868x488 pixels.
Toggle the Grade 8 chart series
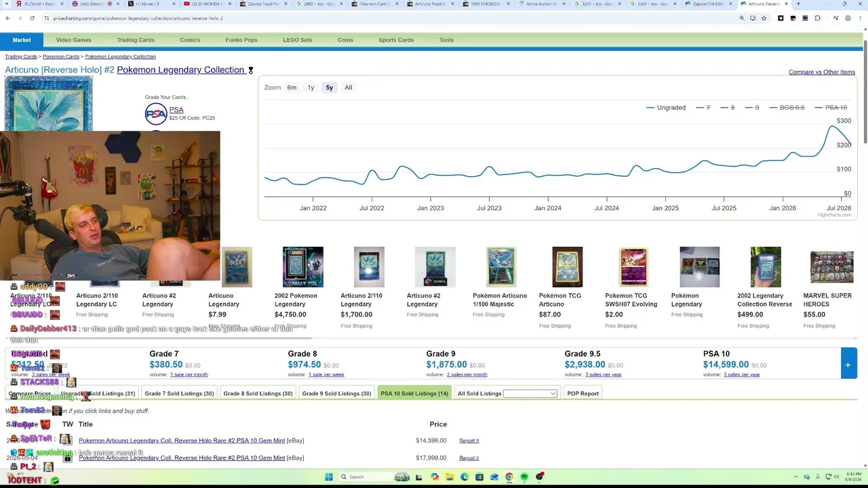coord(727,108)
